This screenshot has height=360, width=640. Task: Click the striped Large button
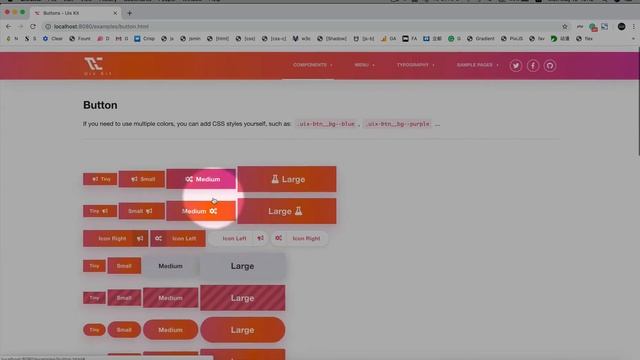[242, 298]
